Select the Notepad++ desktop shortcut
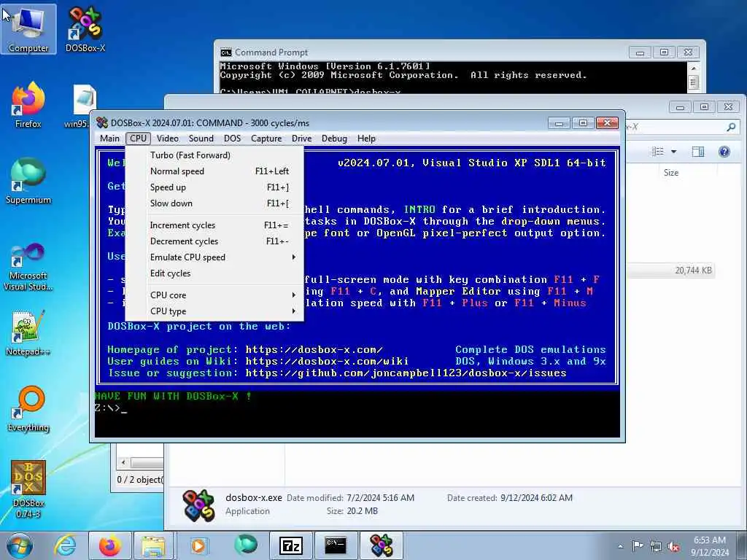 tap(28, 332)
